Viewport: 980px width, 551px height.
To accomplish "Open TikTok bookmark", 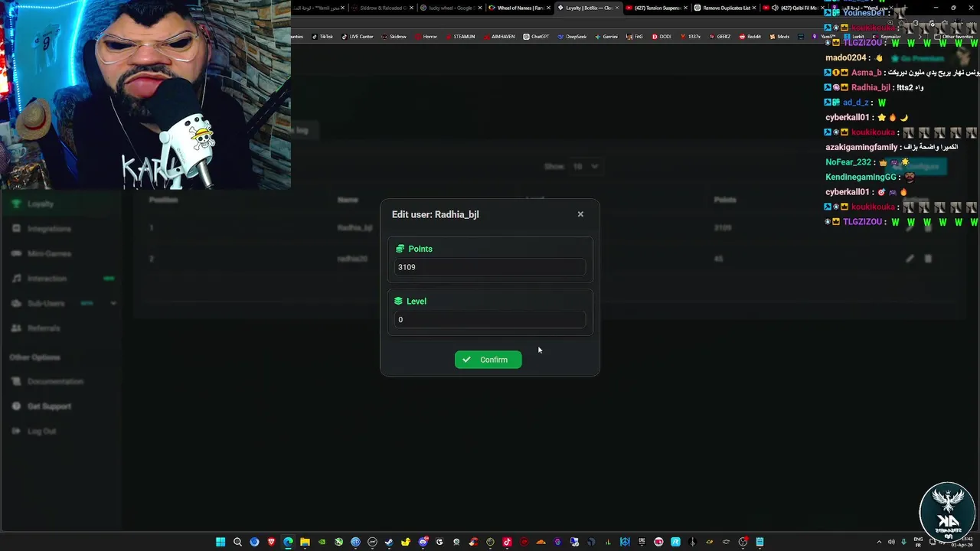I will (322, 37).
